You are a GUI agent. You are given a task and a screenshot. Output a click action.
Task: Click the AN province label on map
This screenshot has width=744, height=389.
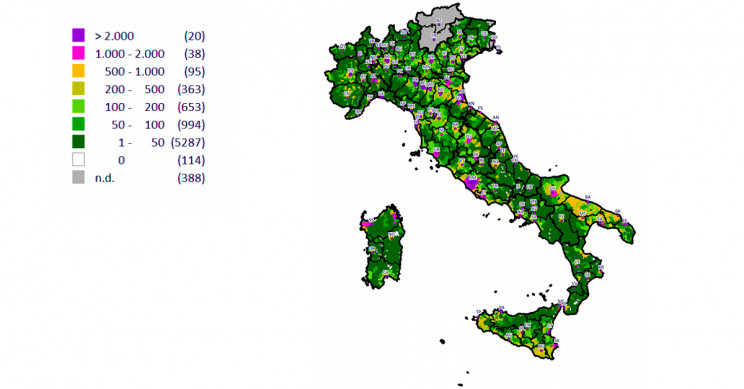pos(496,117)
